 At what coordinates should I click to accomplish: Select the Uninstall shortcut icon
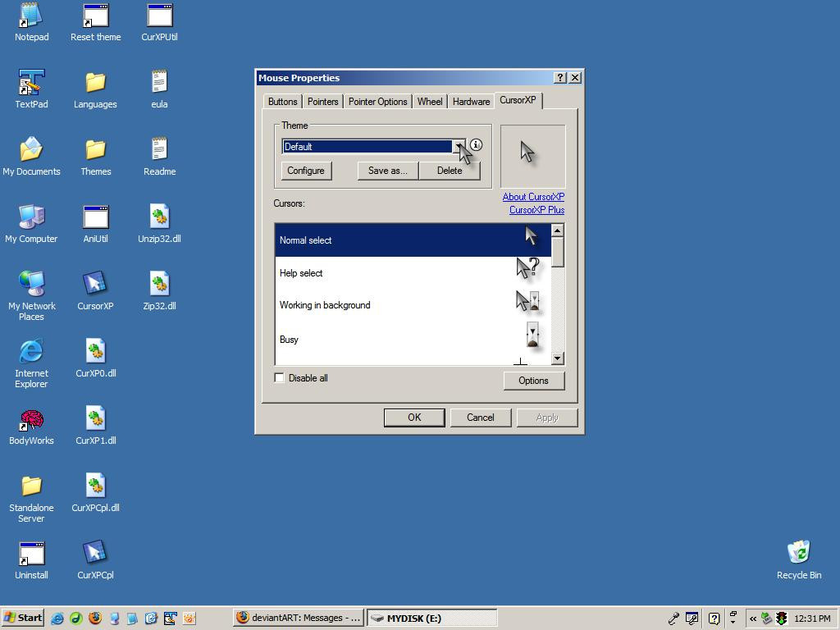31,560
